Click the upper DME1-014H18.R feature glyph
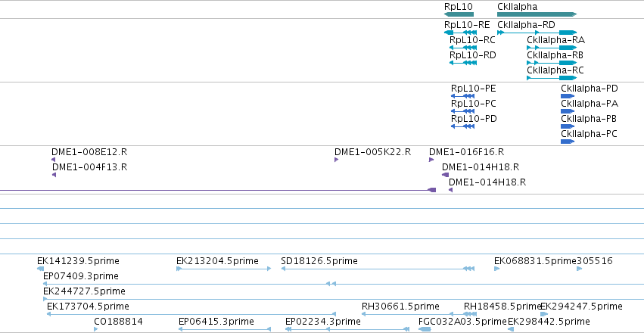 445,175
